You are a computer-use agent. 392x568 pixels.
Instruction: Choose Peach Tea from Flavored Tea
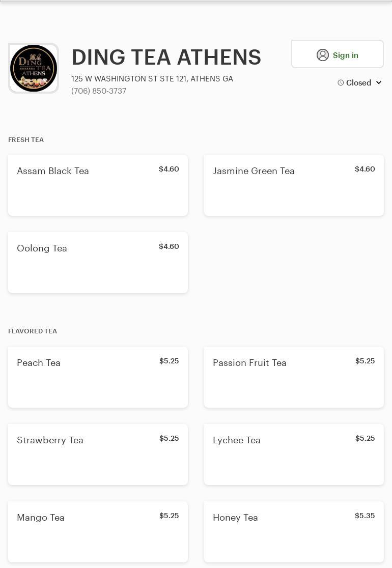[98, 377]
